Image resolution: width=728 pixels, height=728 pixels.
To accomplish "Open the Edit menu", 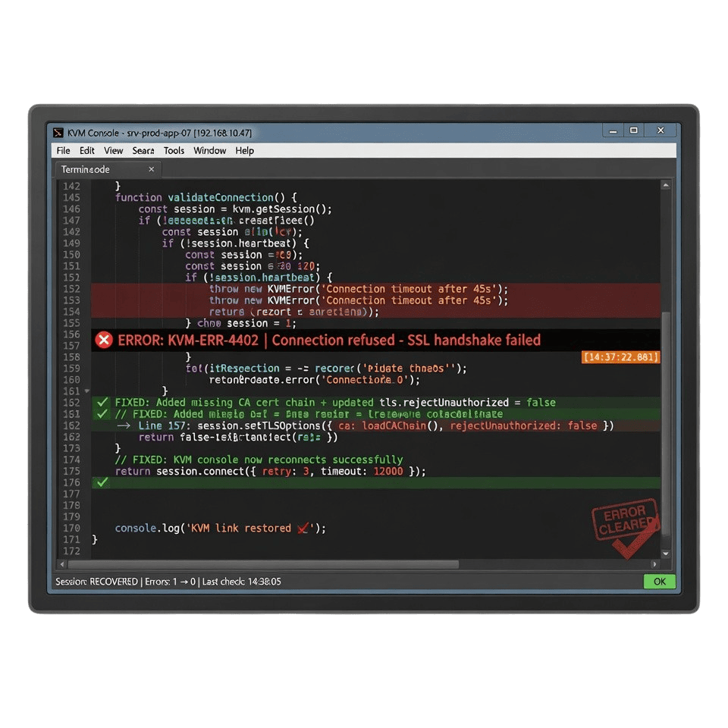I will tap(86, 150).
